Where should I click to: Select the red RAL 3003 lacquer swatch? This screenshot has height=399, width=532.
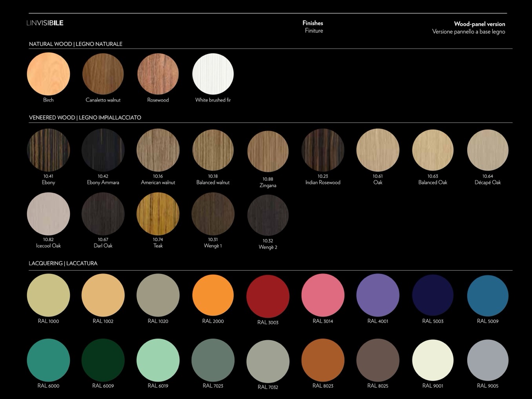(268, 296)
